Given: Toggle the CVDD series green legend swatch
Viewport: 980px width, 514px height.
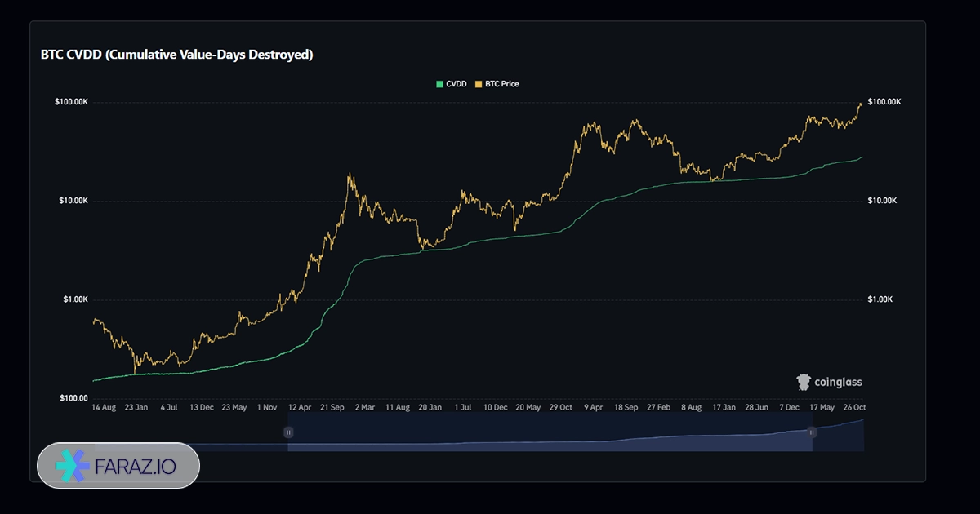Looking at the screenshot, I should point(440,84).
